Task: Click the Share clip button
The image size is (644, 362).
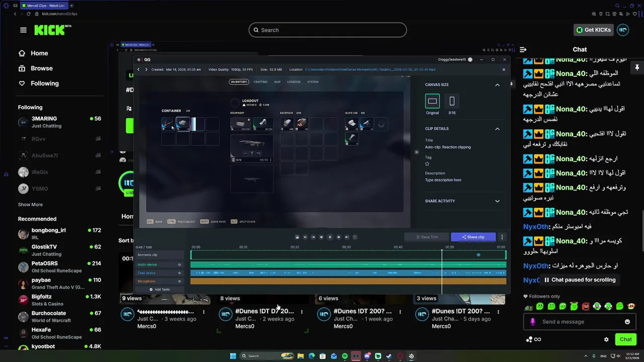Action: point(473,237)
